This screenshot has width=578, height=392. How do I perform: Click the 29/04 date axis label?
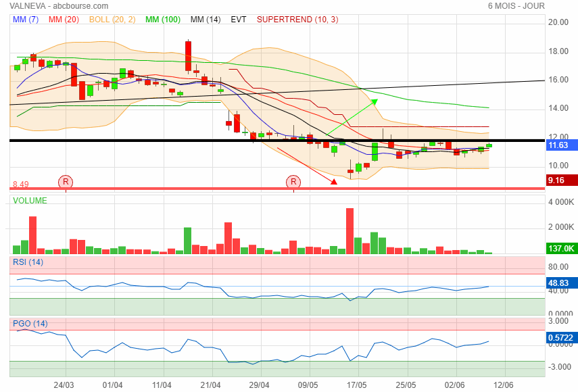tap(259, 385)
